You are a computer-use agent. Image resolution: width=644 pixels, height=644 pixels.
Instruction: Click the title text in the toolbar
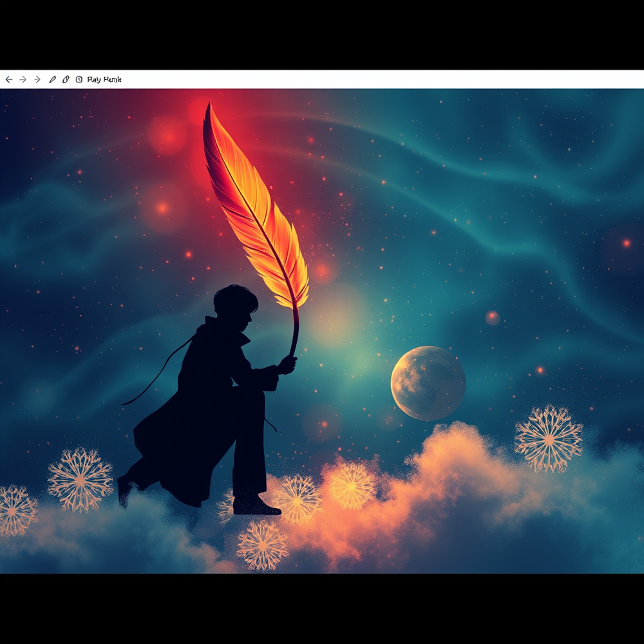point(104,79)
